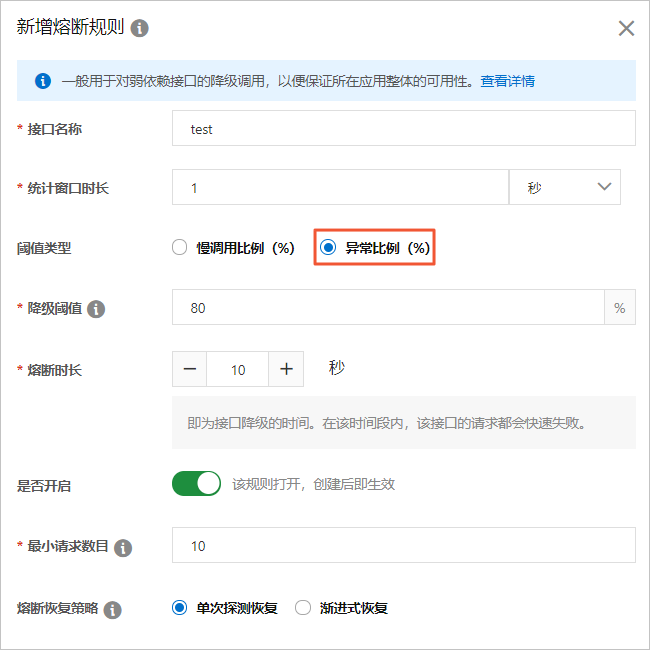This screenshot has height=650, width=650.
Task: Click the 接口名称 input field containing test
Action: point(404,128)
